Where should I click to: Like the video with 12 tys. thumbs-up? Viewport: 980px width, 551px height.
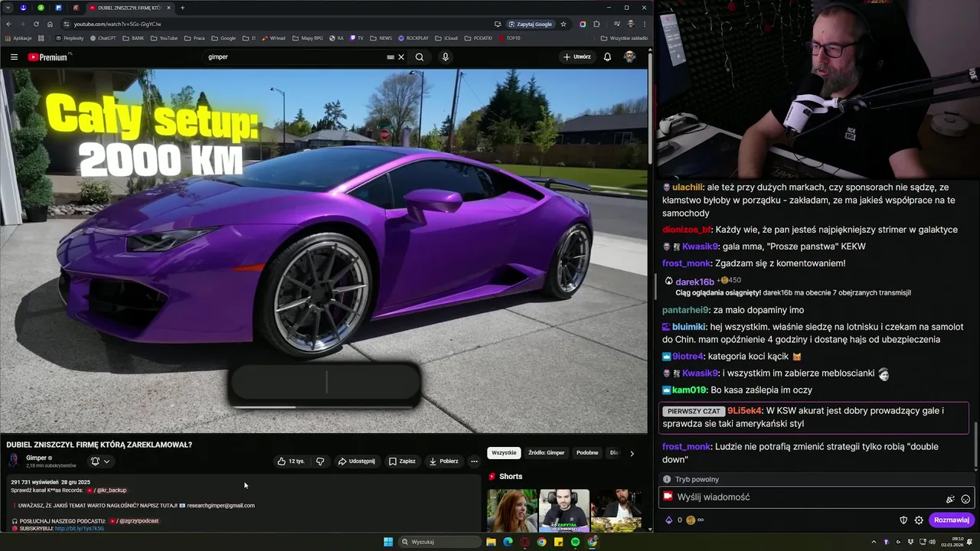(291, 461)
